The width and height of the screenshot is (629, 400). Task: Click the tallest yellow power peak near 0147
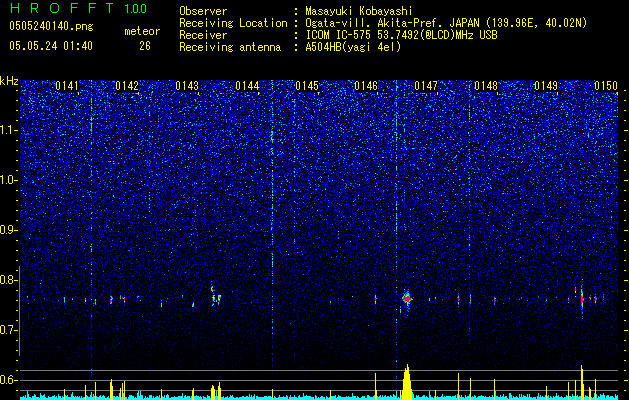[x=407, y=382]
